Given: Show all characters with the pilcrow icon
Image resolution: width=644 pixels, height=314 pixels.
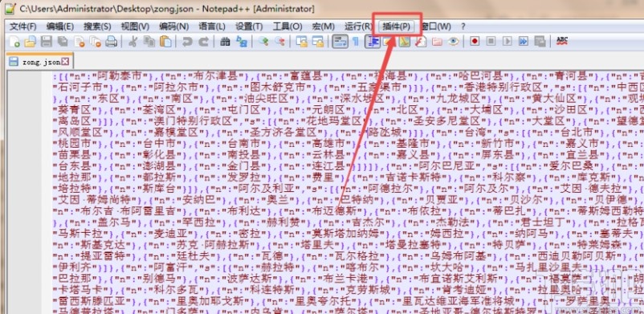Looking at the screenshot, I should pos(356,42).
